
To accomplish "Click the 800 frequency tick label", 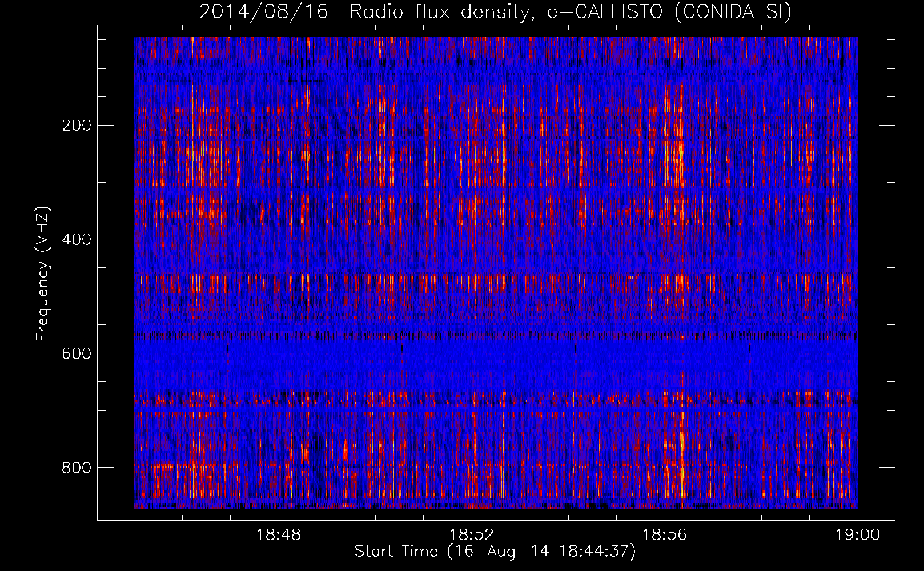I will (77, 468).
